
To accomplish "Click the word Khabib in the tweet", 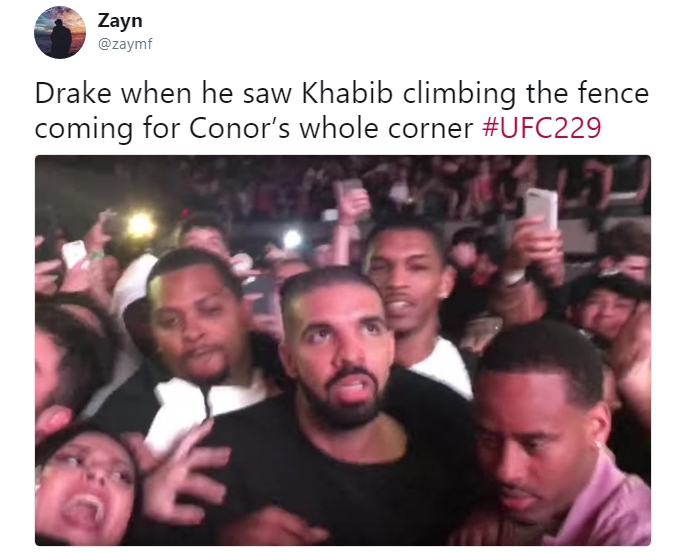I will 347,93.
